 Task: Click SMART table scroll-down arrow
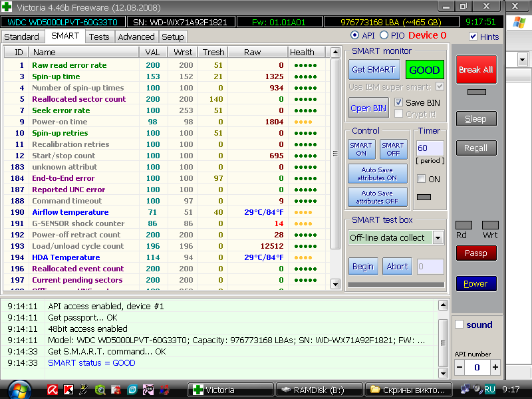(x=335, y=285)
